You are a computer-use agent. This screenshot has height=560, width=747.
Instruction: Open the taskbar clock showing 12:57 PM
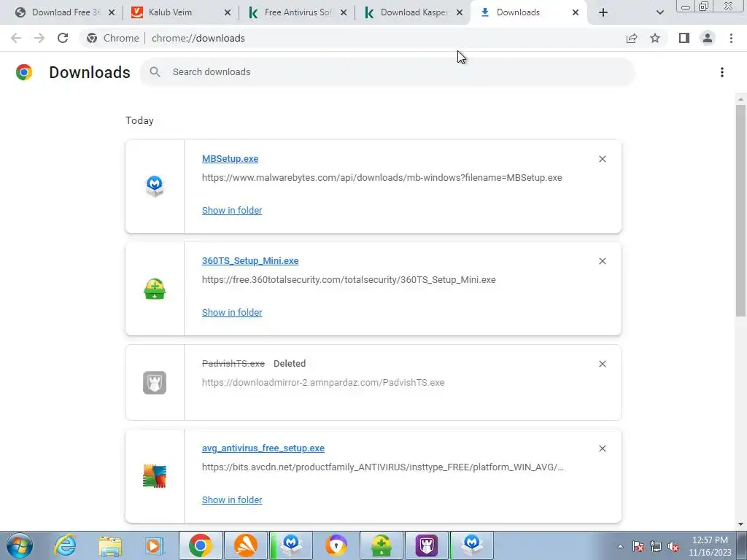710,546
